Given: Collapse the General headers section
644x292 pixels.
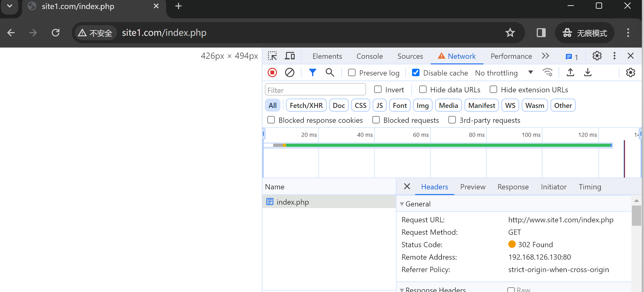Looking at the screenshot, I should (x=402, y=204).
